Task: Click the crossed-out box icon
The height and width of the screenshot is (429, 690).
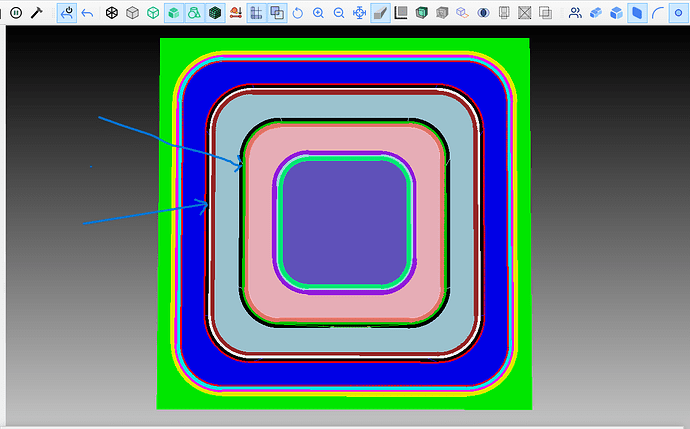Action: pyautogui.click(x=524, y=13)
